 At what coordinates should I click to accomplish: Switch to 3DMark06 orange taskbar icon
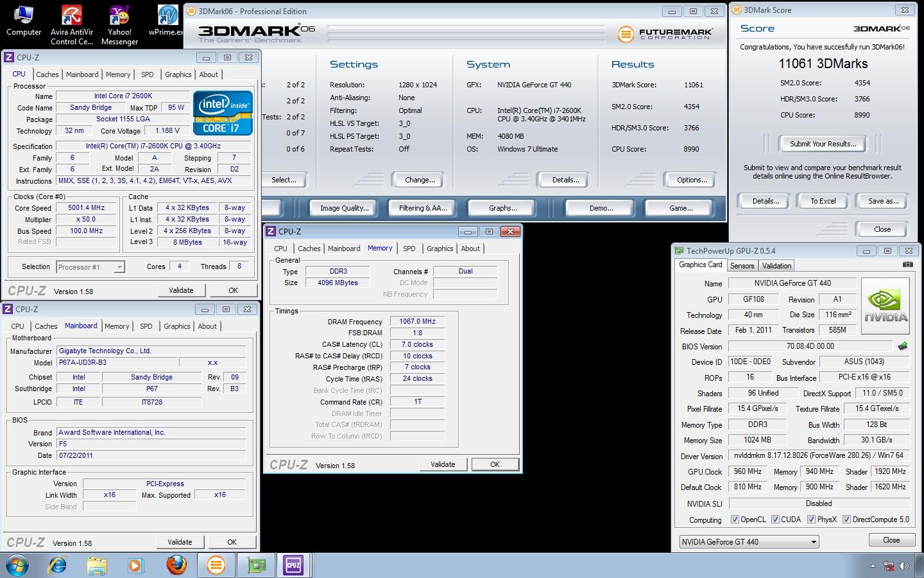[216, 565]
